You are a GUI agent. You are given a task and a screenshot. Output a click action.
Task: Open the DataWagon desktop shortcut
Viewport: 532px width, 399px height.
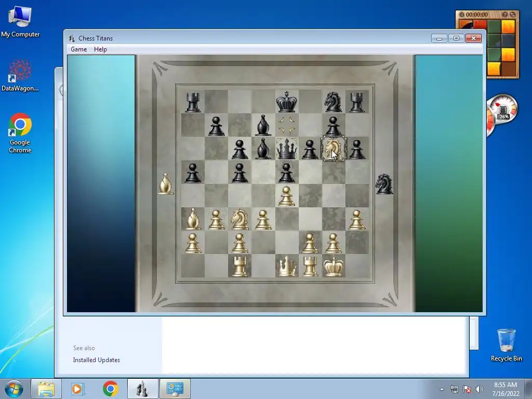(20, 76)
